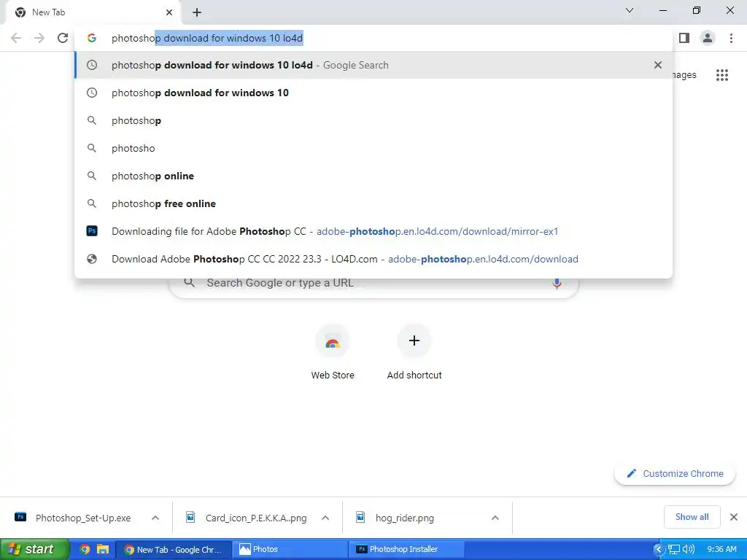The width and height of the screenshot is (747, 560).
Task: Select suggestion 'photoshop download for windows 10'
Action: 373,93
